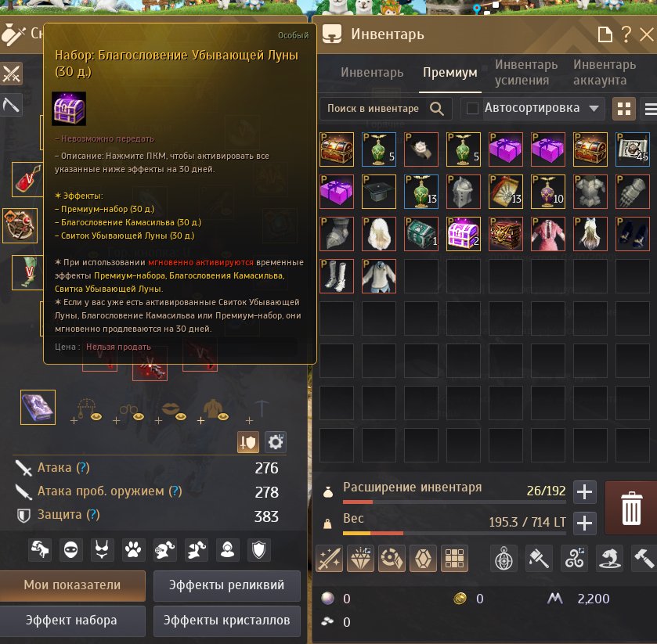The image size is (657, 644).
Task: Click the Эффекты реликвий button
Action: (226, 585)
